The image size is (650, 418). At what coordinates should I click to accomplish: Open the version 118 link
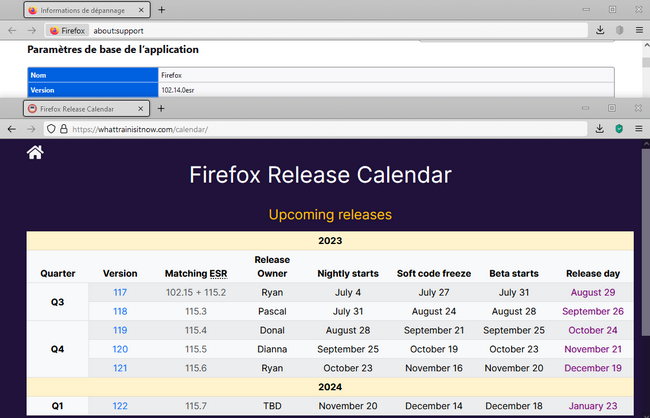click(x=120, y=311)
